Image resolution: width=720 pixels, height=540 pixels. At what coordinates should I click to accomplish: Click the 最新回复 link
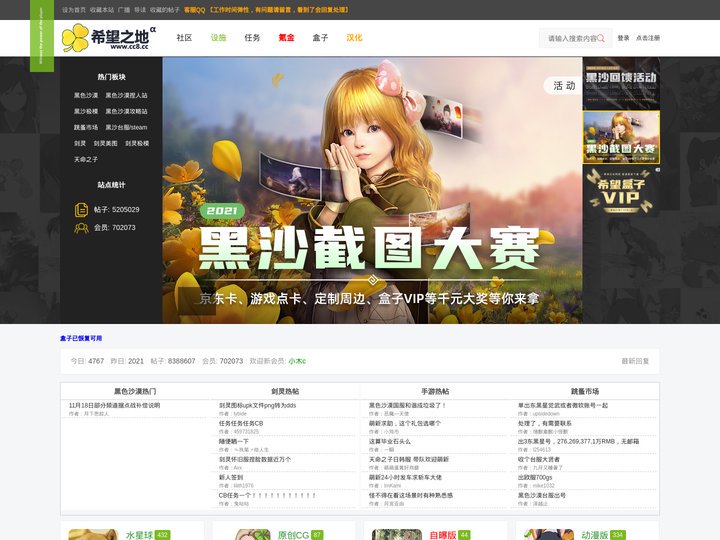coord(636,361)
